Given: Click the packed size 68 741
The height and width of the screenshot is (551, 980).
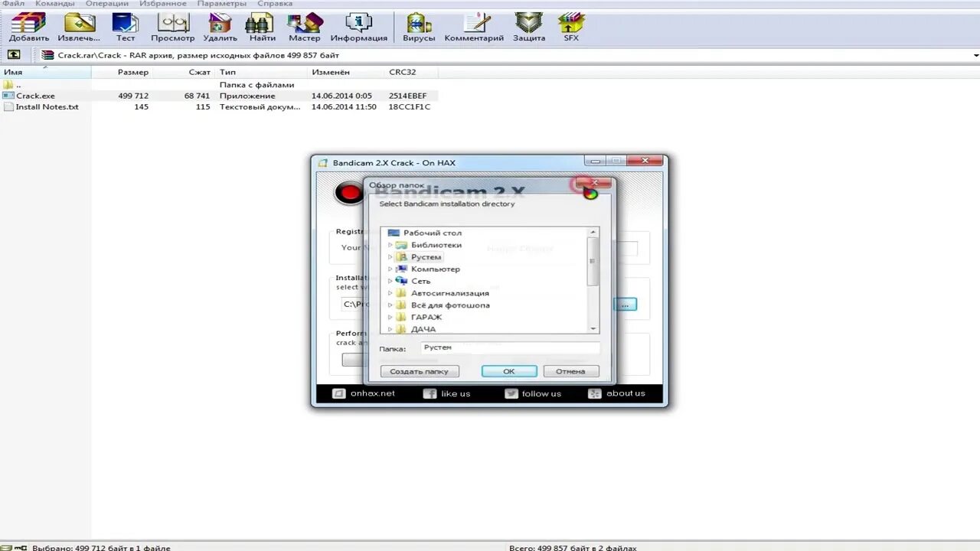Looking at the screenshot, I should pos(197,96).
